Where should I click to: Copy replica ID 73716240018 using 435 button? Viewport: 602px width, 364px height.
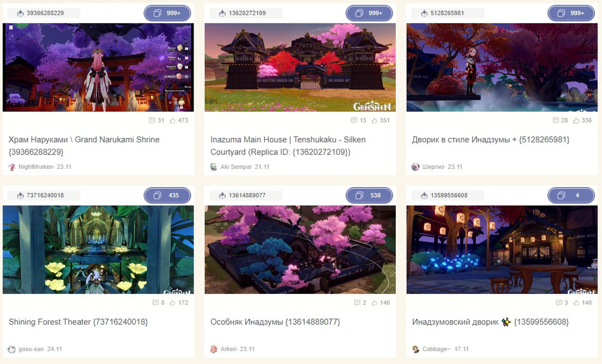click(x=167, y=196)
